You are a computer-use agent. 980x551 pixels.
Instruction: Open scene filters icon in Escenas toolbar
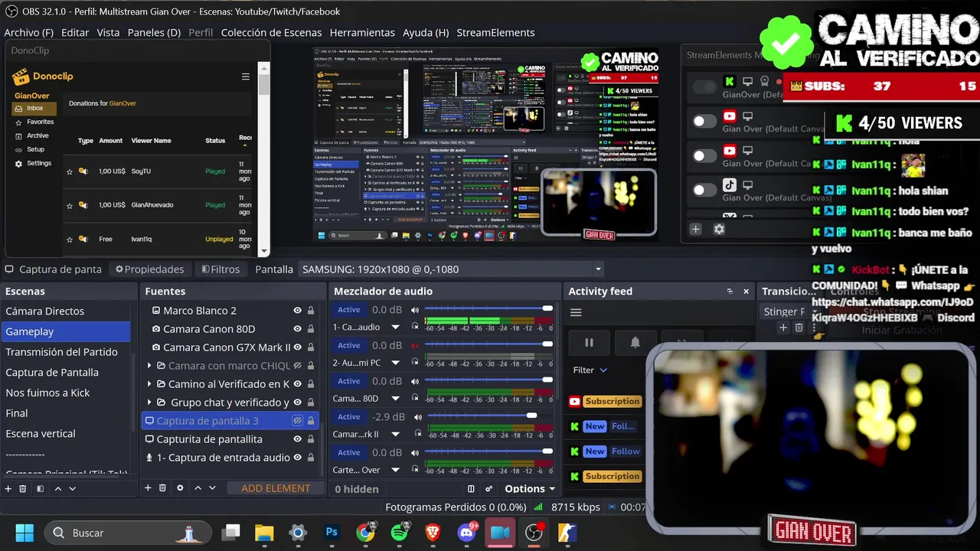(x=41, y=488)
